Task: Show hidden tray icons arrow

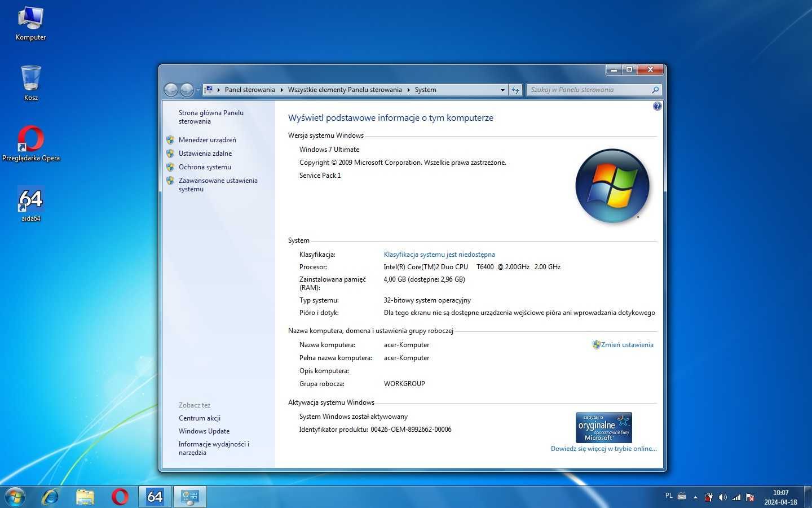Action: (x=695, y=497)
